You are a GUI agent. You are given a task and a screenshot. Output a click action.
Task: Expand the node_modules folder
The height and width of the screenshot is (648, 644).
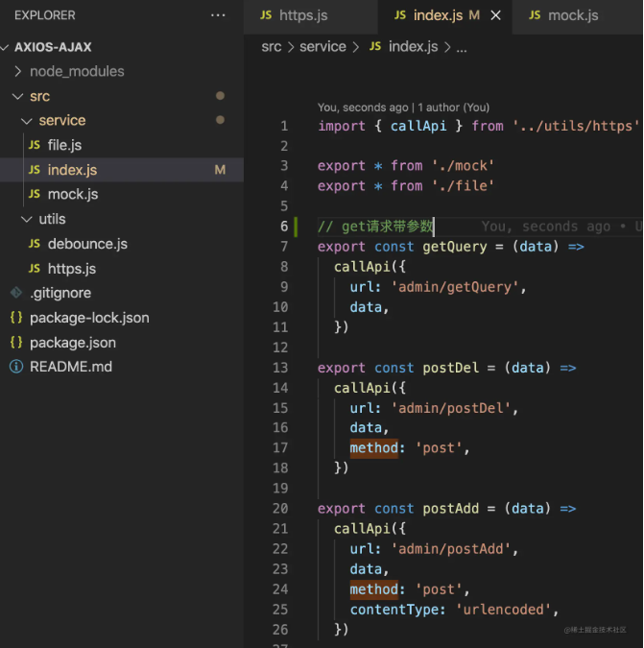18,71
